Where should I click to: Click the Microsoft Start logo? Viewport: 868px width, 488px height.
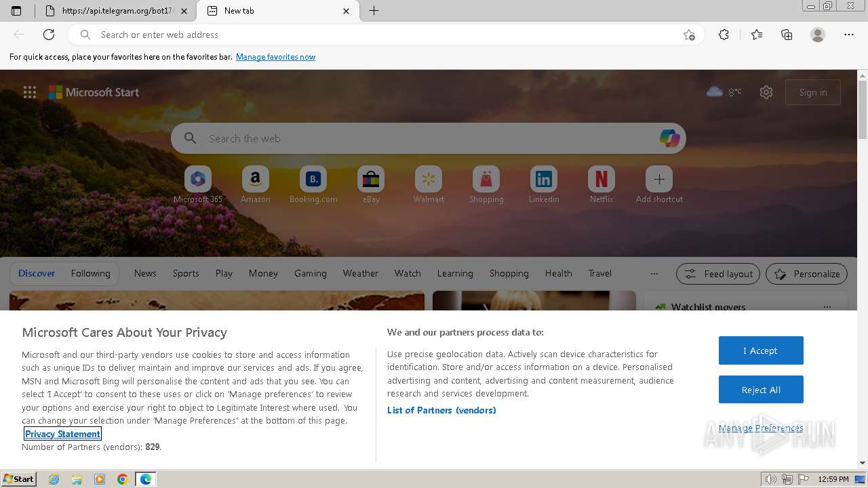(x=94, y=92)
